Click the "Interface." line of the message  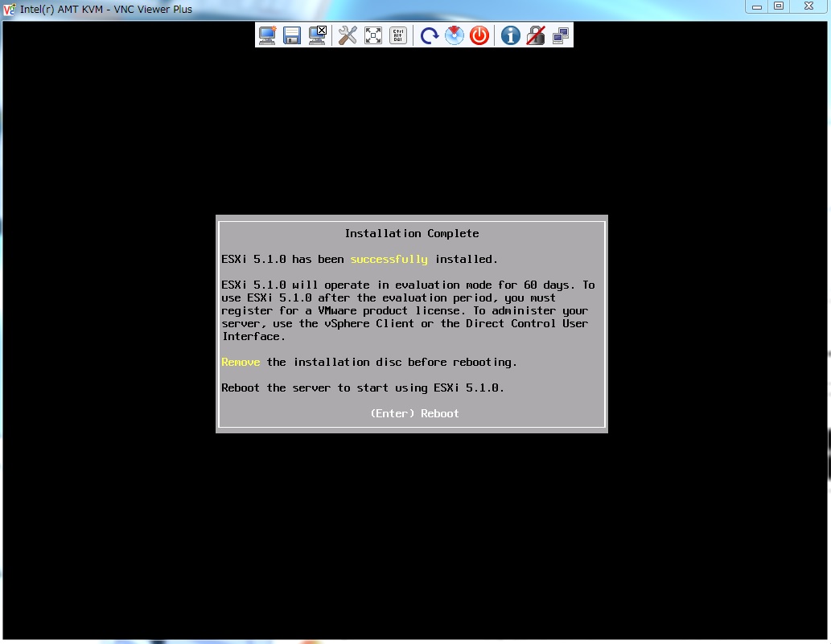[253, 337]
